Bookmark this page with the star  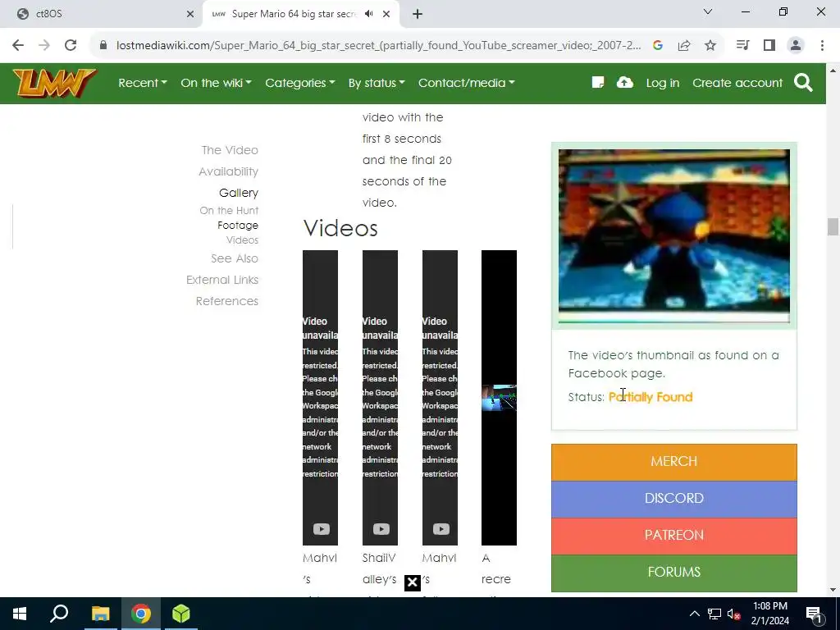(x=710, y=46)
